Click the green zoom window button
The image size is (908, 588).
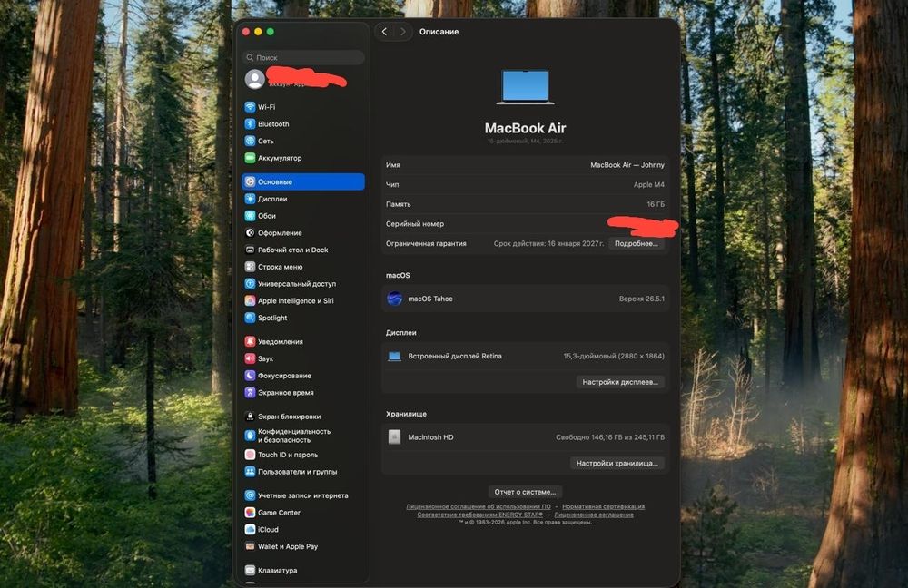tap(271, 32)
